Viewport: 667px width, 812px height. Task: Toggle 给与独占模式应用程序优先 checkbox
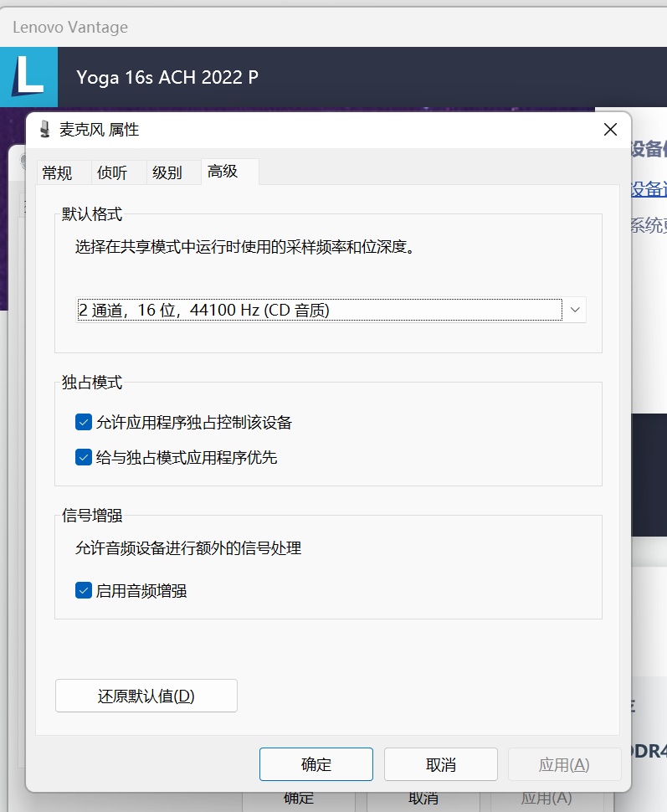[x=83, y=457]
